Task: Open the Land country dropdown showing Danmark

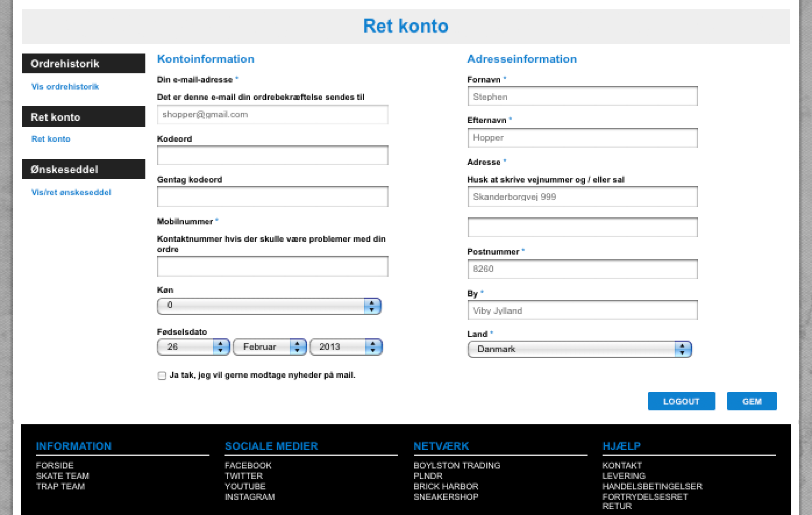Action: pyautogui.click(x=579, y=349)
